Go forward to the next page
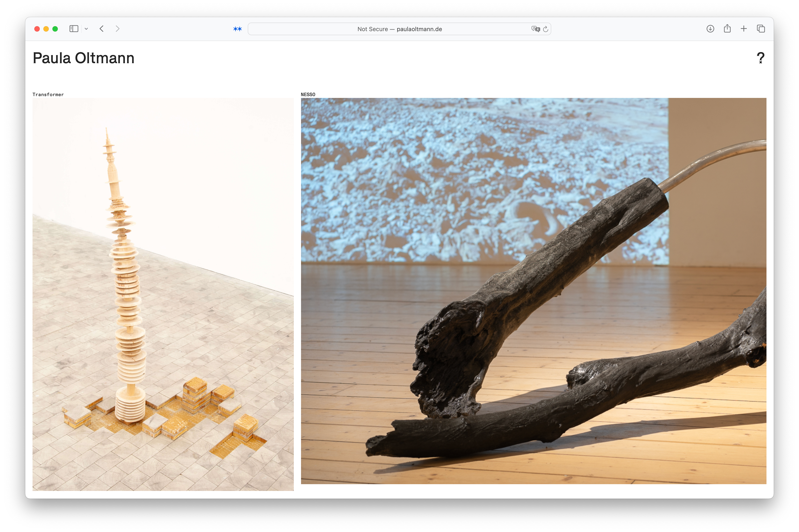Image resolution: width=799 pixels, height=532 pixels. (x=117, y=29)
